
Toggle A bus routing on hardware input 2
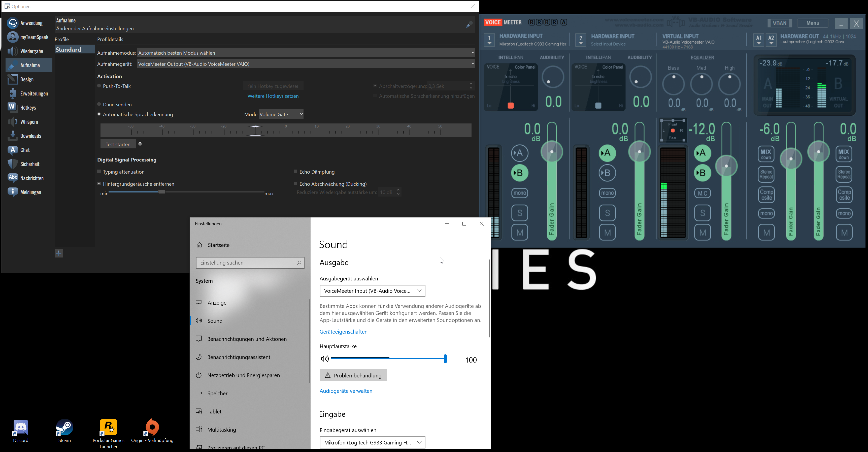coord(607,153)
